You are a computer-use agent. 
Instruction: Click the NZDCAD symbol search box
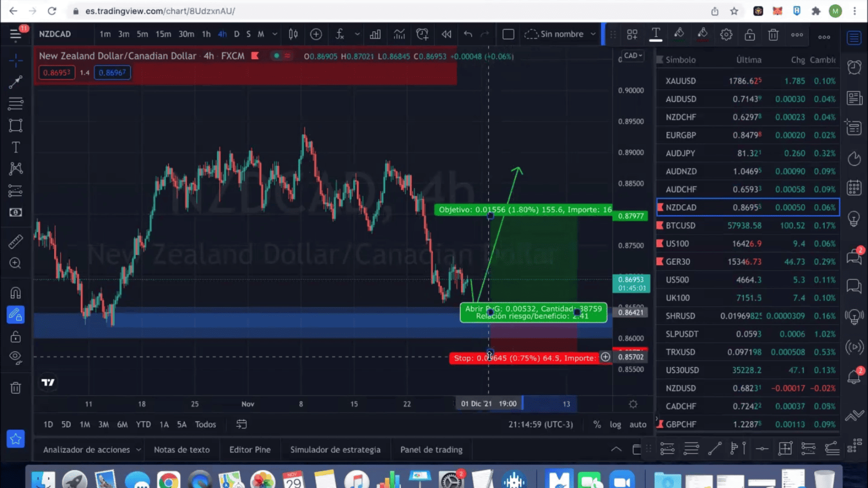[x=55, y=34]
